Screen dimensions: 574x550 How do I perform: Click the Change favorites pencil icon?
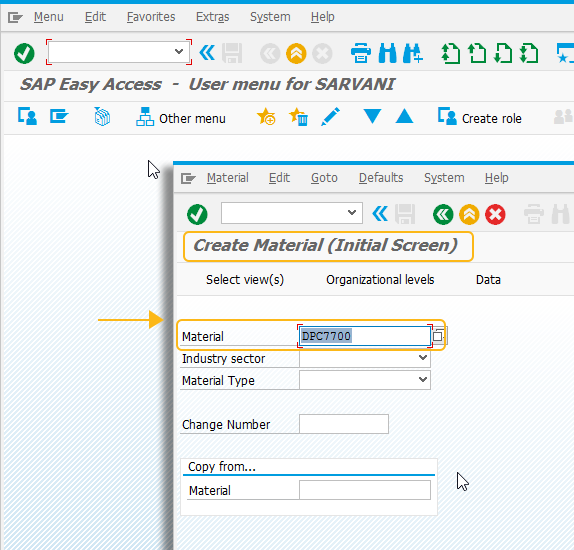coord(330,117)
